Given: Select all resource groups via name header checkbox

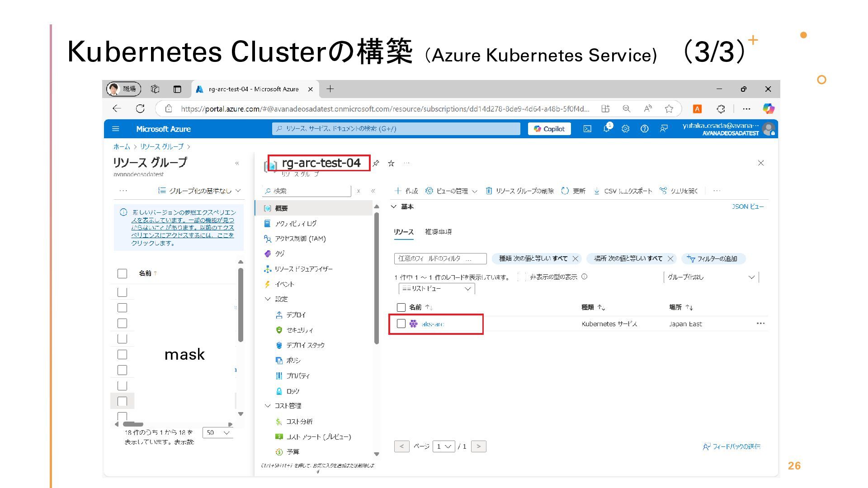Looking at the screenshot, I should pos(122,273).
